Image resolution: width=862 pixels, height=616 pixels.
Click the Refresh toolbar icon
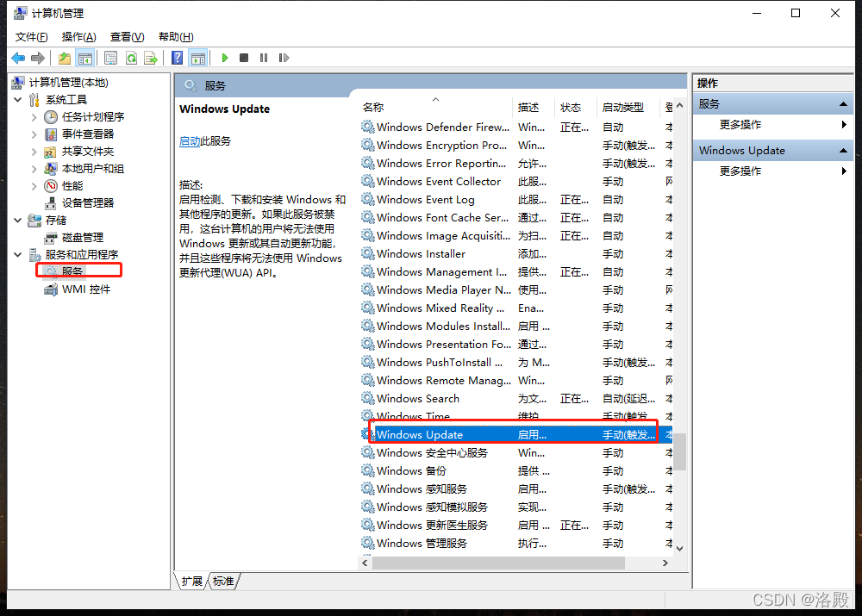point(131,58)
